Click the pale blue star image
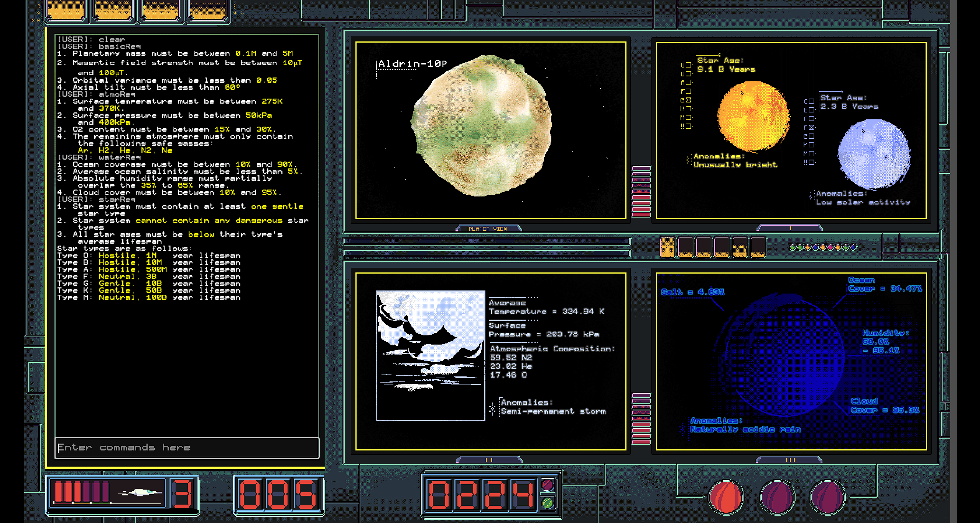The width and height of the screenshot is (980, 523). [874, 154]
